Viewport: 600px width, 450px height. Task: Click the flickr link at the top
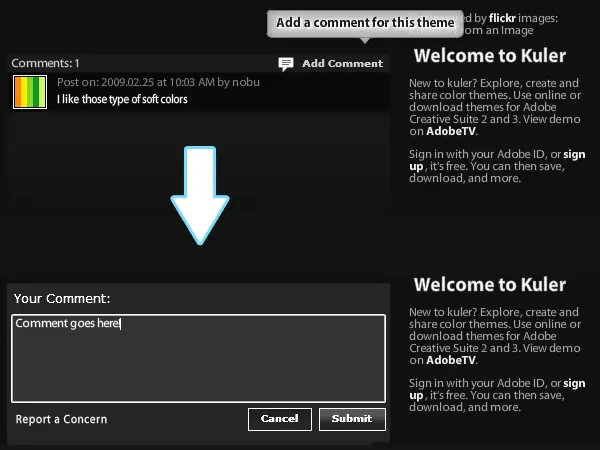point(502,18)
